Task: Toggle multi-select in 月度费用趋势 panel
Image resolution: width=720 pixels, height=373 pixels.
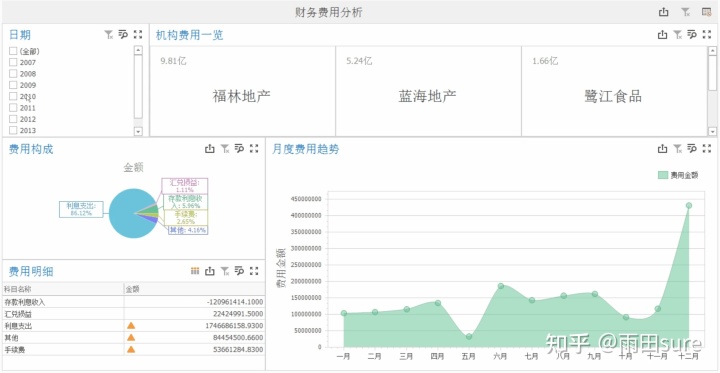Action: (x=692, y=148)
